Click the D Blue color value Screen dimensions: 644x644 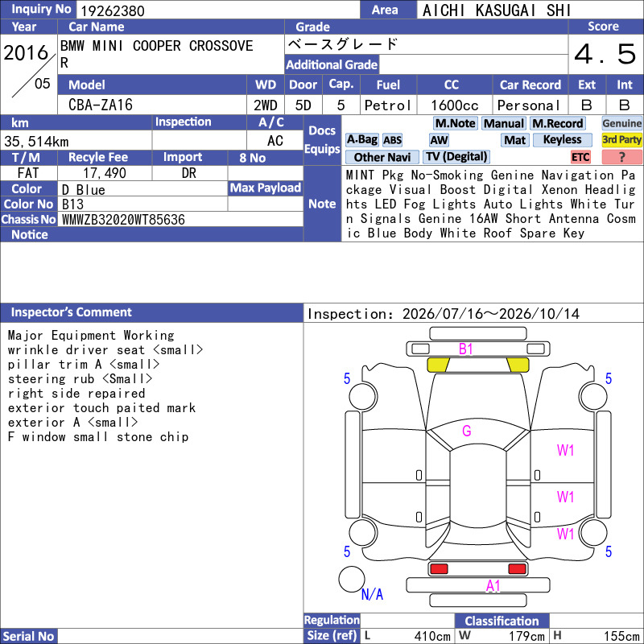coord(84,190)
